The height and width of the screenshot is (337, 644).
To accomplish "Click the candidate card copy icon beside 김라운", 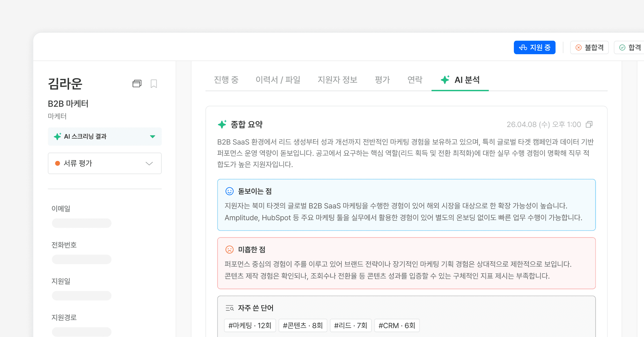I will 137,84.
